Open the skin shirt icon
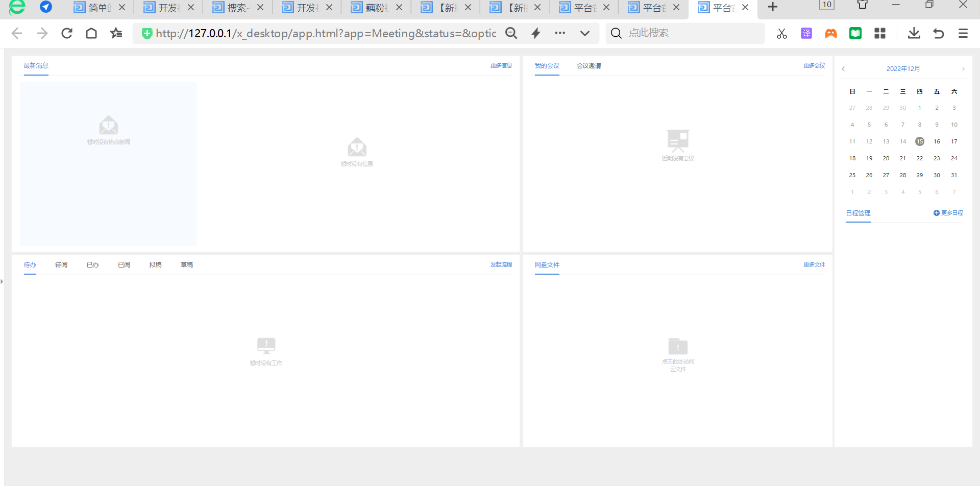980x486 pixels. click(x=863, y=5)
